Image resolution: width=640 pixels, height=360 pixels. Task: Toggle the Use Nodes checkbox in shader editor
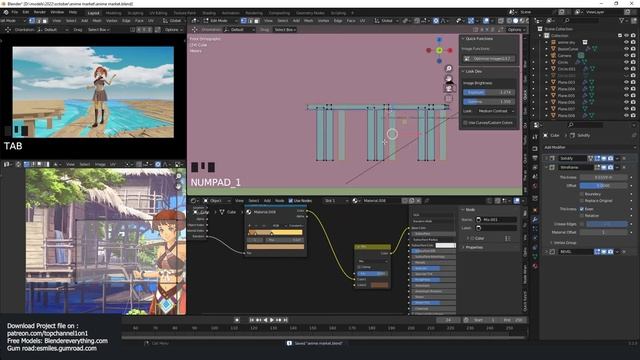pos(291,201)
